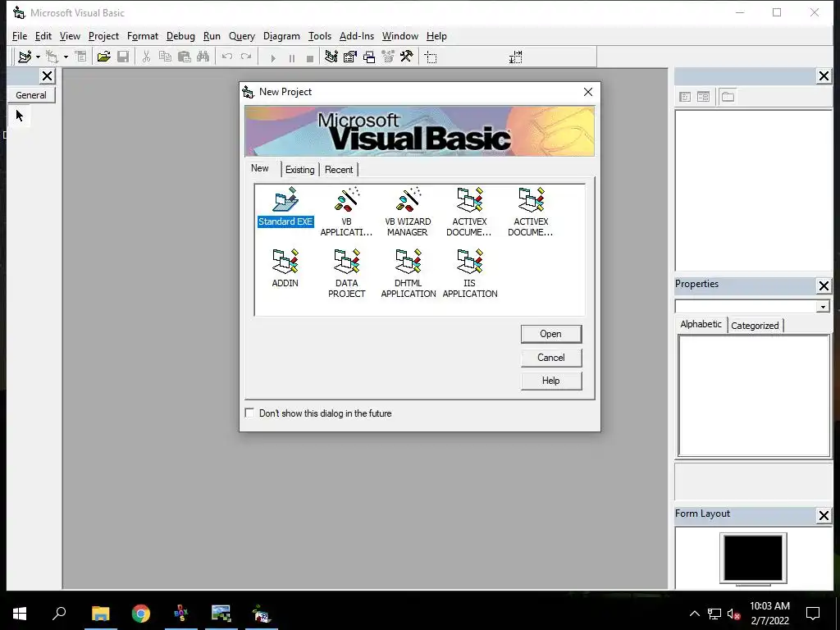840x630 pixels.
Task: Click the Add Standard EXE Project toolbar icon
Action: (x=24, y=57)
